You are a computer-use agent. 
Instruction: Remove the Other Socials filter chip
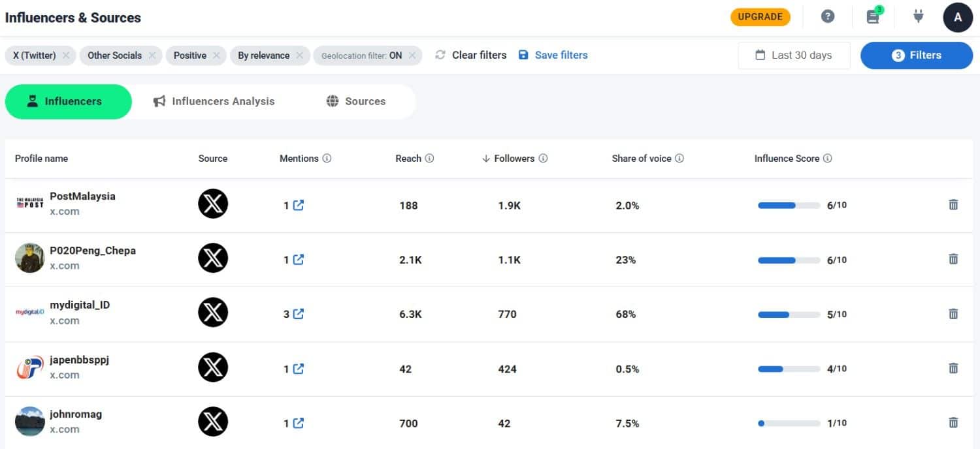tap(152, 55)
